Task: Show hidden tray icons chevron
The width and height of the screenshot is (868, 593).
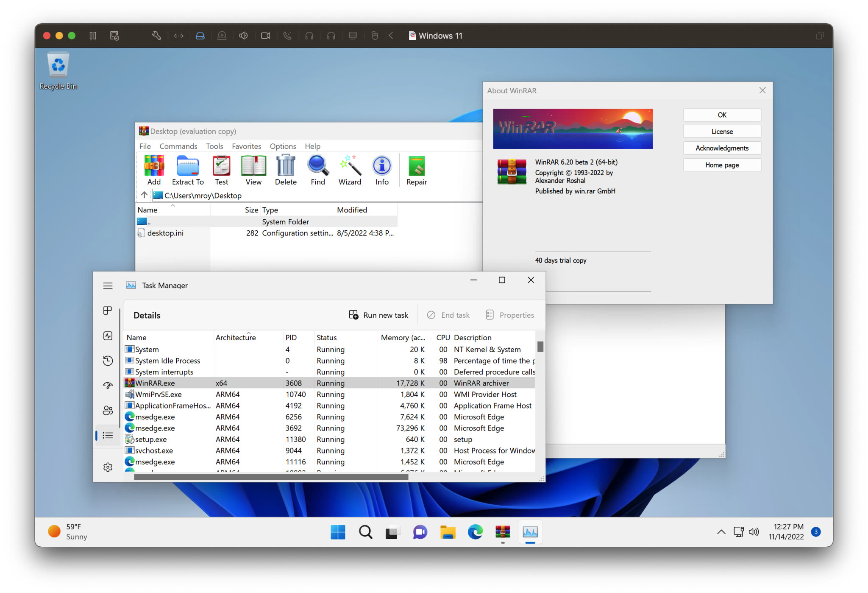Action: tap(721, 531)
